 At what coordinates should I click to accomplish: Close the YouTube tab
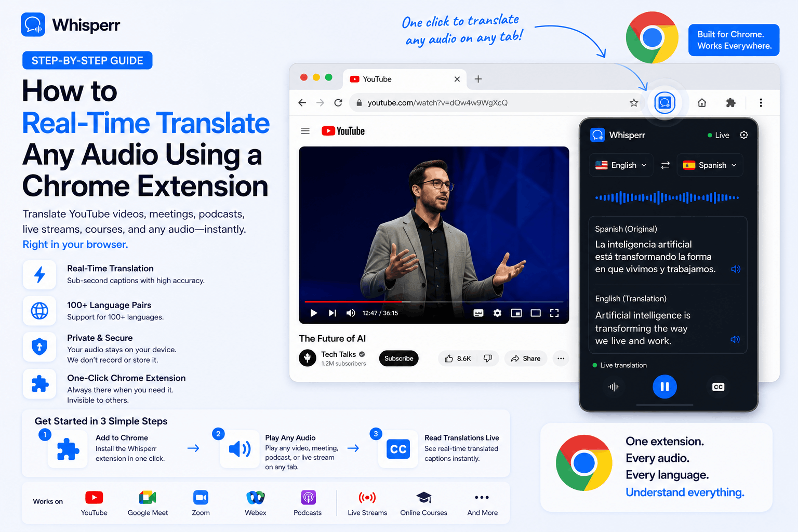tap(457, 79)
